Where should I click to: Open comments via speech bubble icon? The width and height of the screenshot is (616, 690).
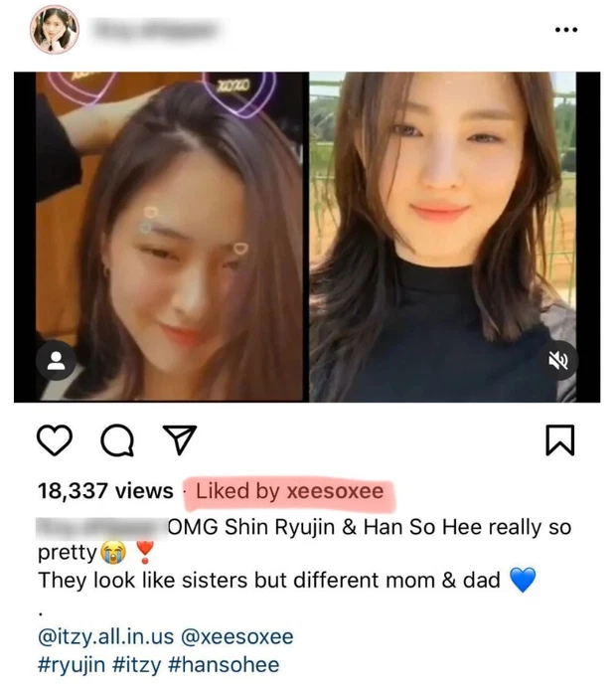coord(117,440)
